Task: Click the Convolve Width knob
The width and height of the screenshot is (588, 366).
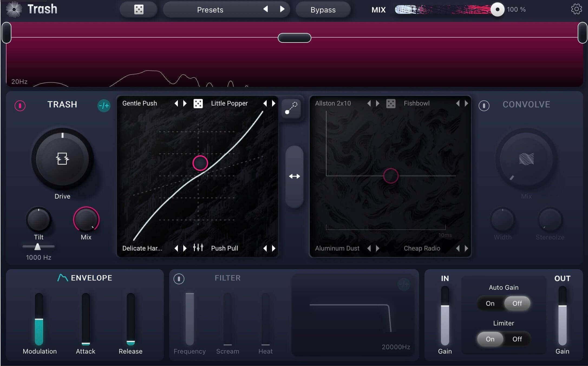Action: 502,220
